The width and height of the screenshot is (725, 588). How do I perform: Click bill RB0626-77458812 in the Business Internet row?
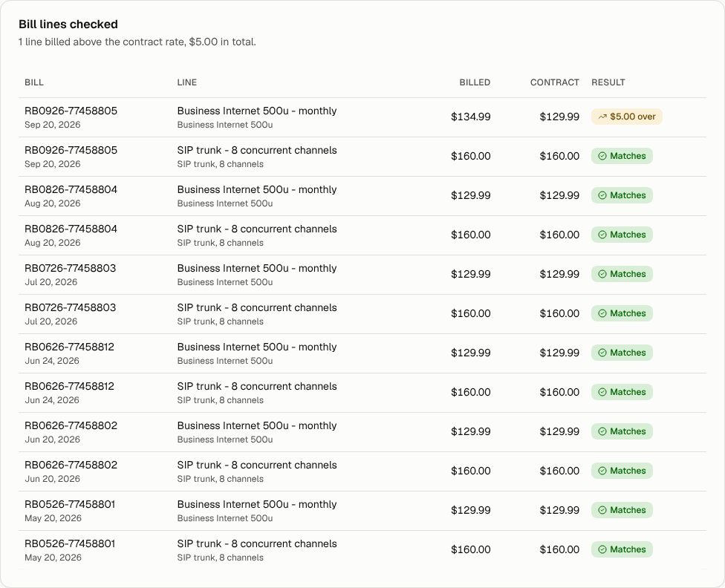click(69, 347)
